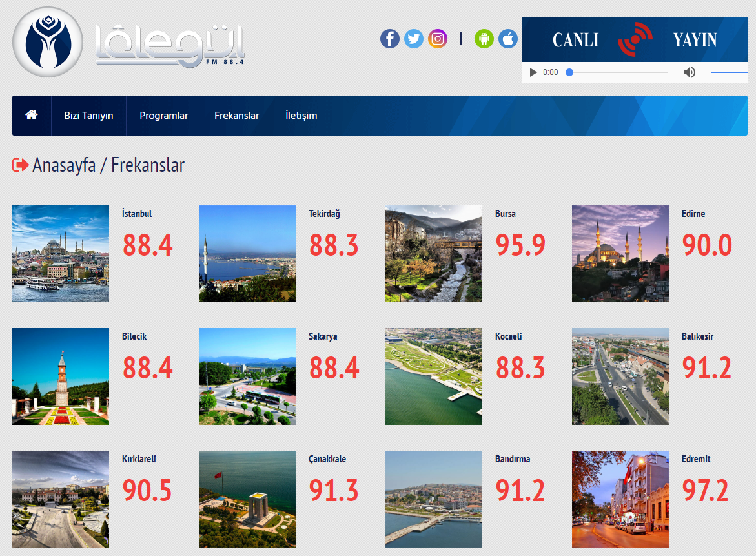Open the İstanbul city photo
This screenshot has height=556, width=756.
coord(61,254)
